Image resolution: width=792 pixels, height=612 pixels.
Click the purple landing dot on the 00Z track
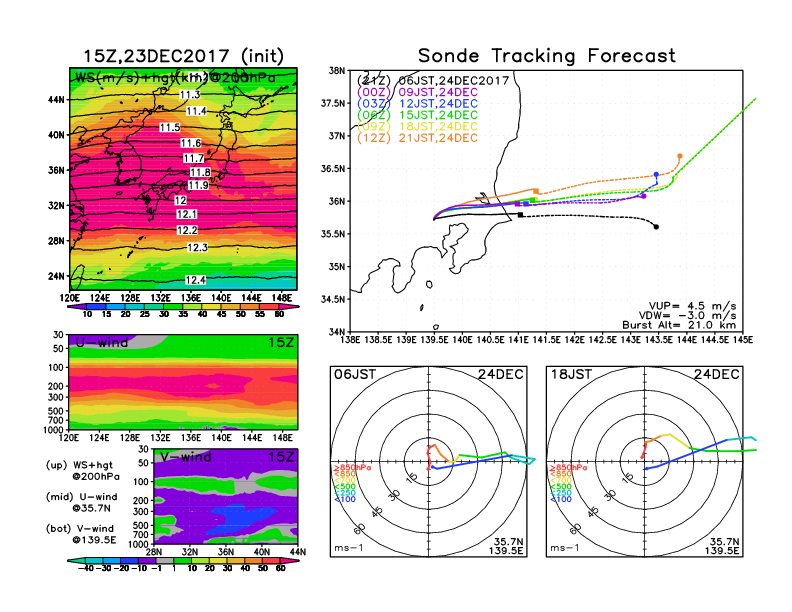(x=643, y=196)
